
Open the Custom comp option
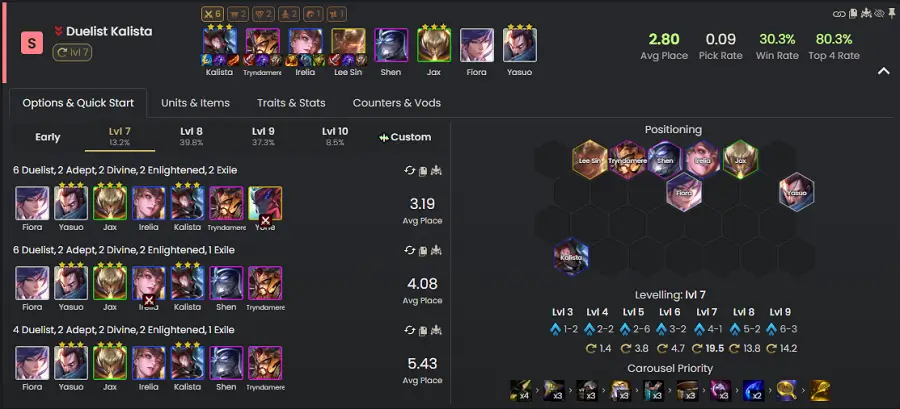coord(405,137)
